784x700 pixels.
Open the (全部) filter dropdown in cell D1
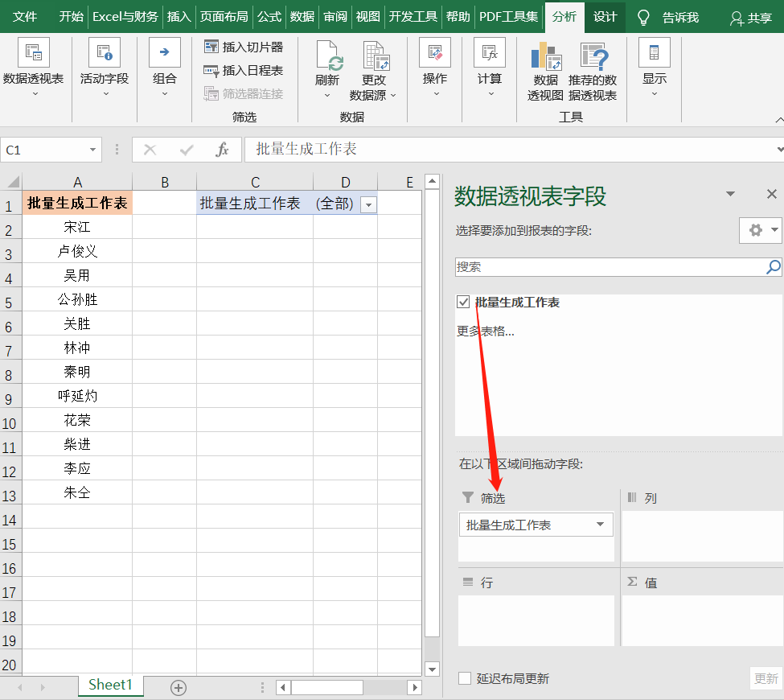pyautogui.click(x=368, y=204)
